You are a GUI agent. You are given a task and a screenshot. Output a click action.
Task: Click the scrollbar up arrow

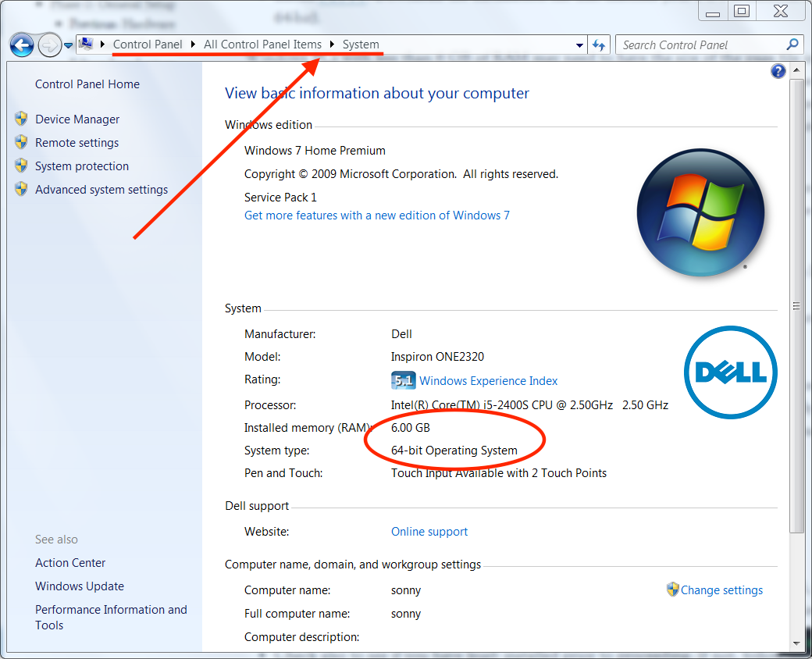tap(796, 70)
